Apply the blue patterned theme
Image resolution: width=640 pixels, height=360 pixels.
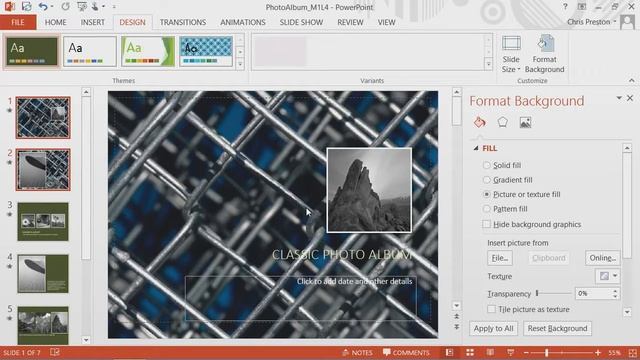(x=206, y=51)
